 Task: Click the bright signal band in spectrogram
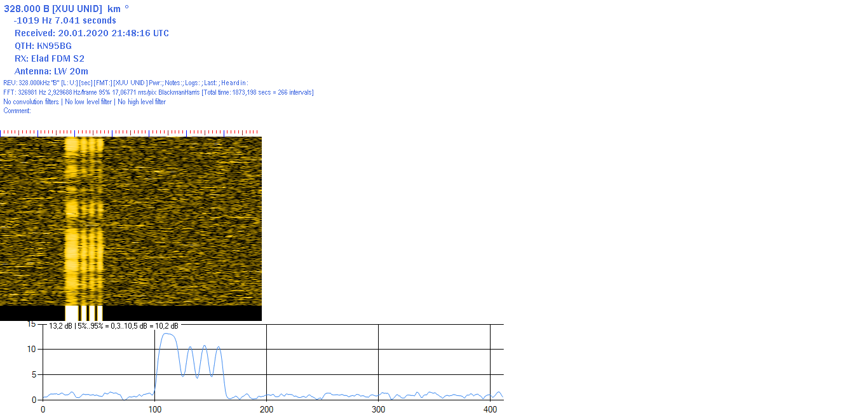(84, 221)
